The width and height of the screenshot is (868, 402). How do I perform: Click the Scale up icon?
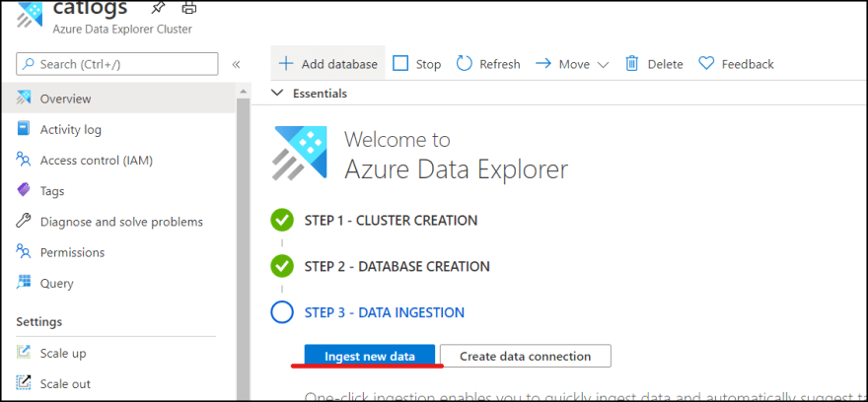24,352
